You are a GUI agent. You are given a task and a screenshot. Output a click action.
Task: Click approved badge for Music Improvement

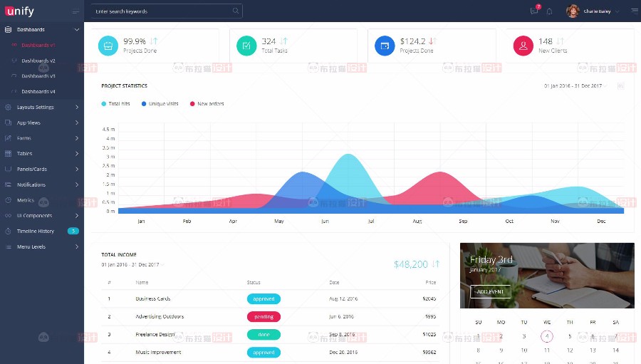pyautogui.click(x=264, y=352)
